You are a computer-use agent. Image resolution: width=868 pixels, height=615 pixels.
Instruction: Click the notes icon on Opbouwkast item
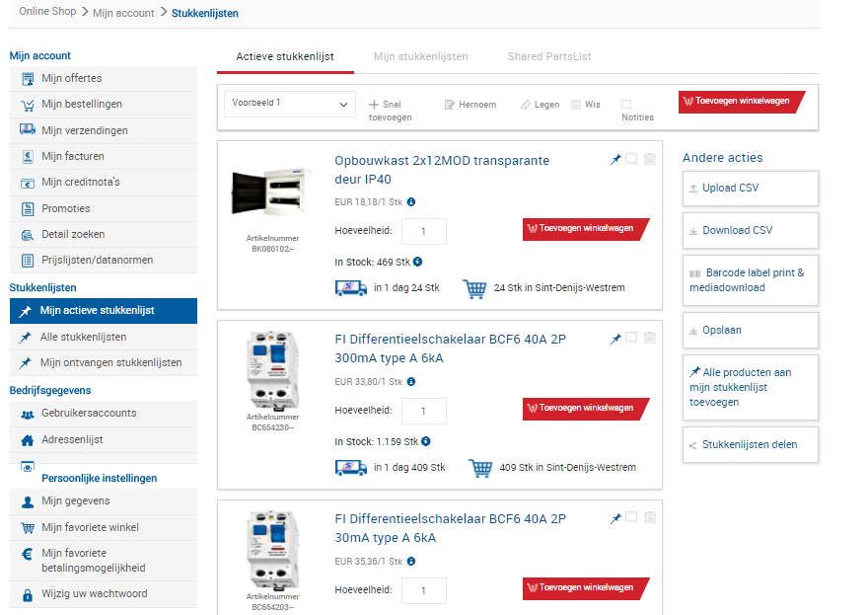[631, 159]
